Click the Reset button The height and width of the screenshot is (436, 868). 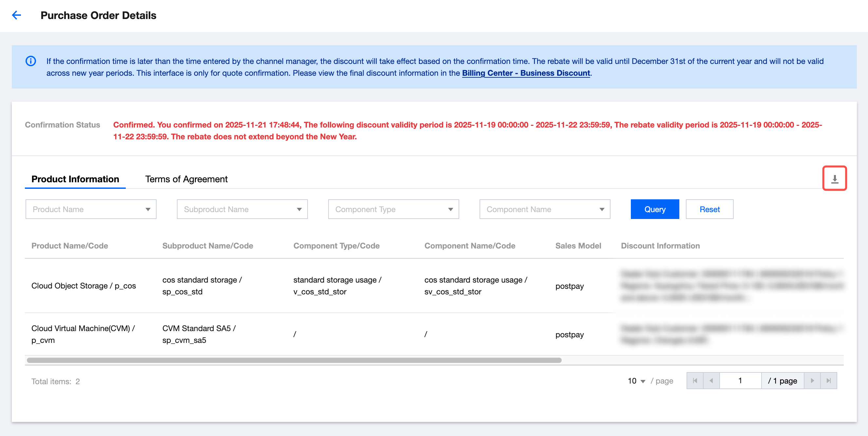709,209
